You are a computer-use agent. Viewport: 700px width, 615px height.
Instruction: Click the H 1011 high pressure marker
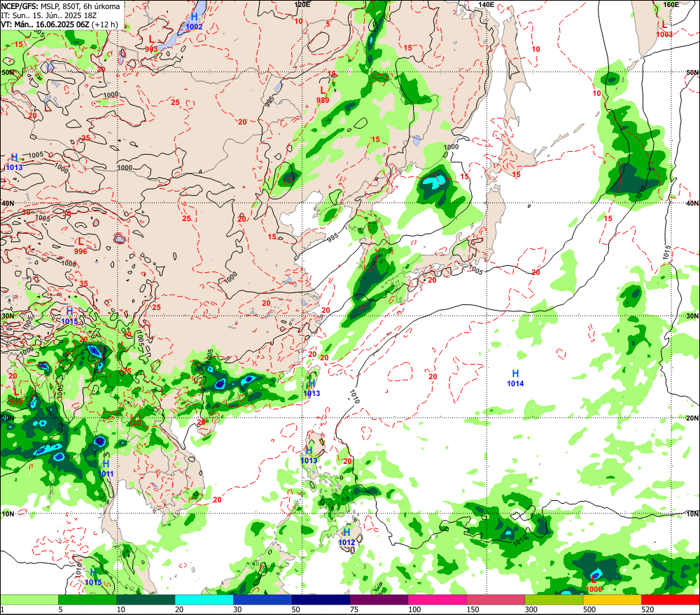tap(106, 469)
